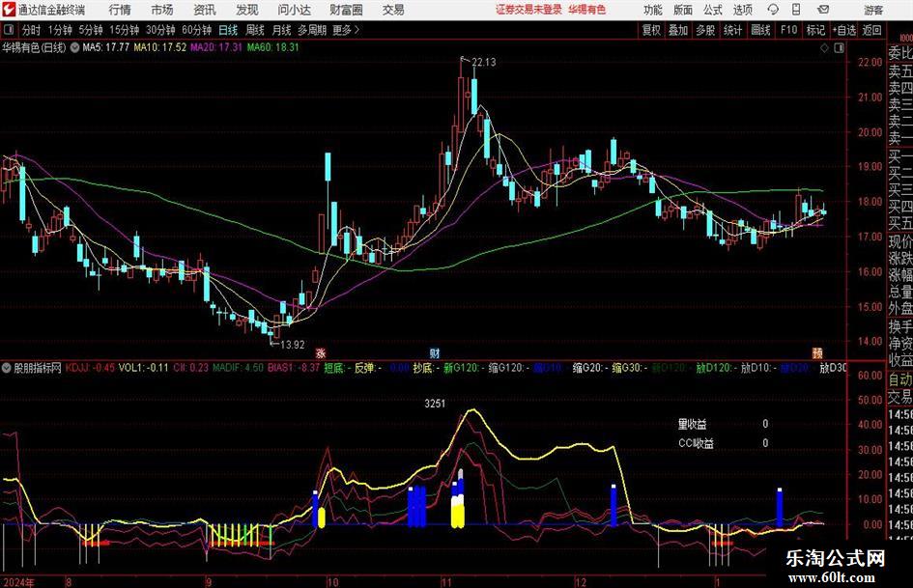This screenshot has width=913, height=588.
Task: Click the 叠加 overlay button
Action: [678, 30]
